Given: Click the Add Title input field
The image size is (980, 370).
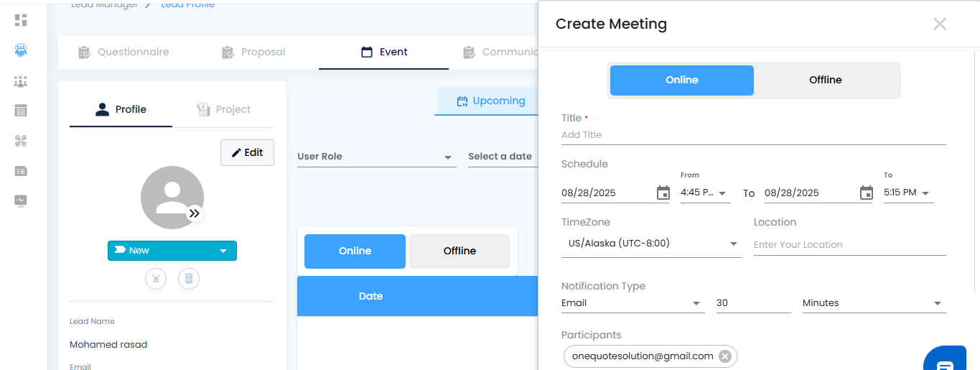Looking at the screenshot, I should pyautogui.click(x=753, y=135).
